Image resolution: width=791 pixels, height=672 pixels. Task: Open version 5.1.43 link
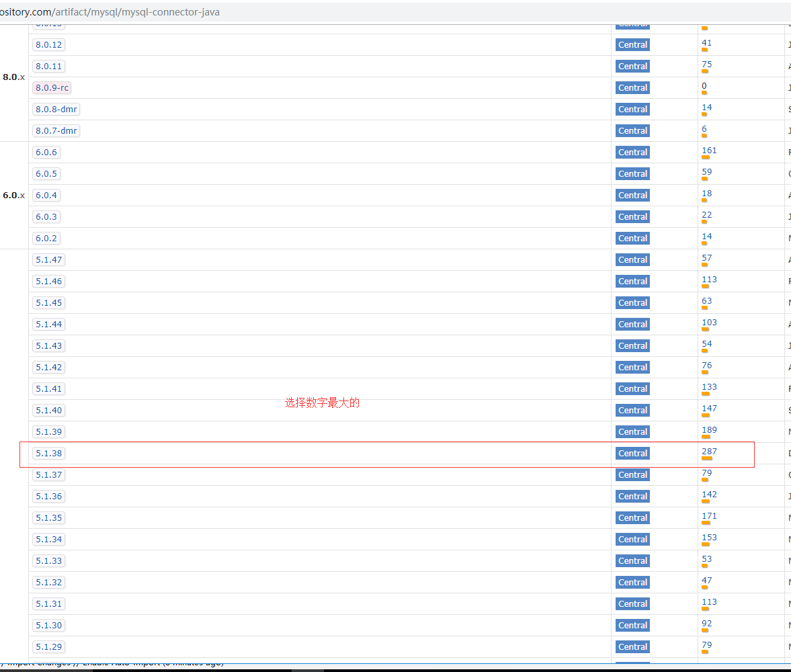[49, 346]
